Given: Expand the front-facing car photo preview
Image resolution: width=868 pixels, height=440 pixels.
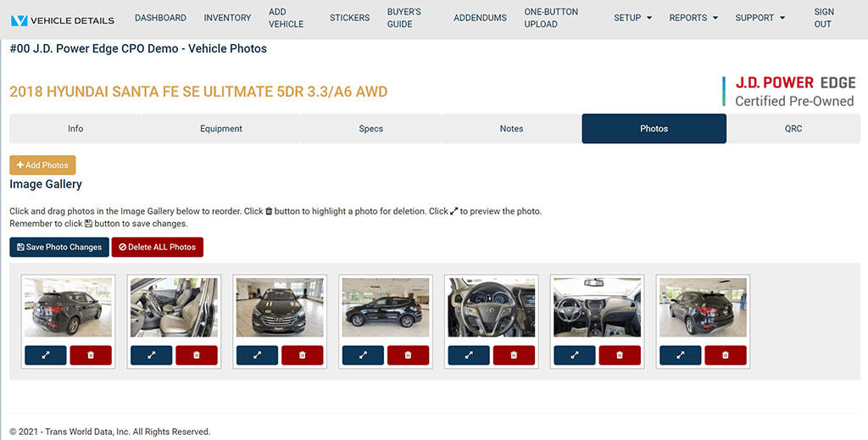Looking at the screenshot, I should [257, 355].
